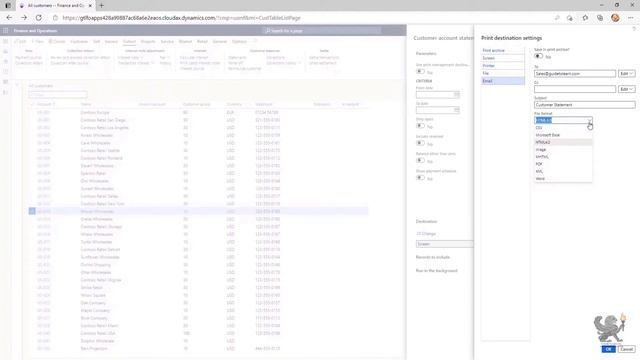
Task: Toggle Use print management destination switch
Action: click(420, 72)
